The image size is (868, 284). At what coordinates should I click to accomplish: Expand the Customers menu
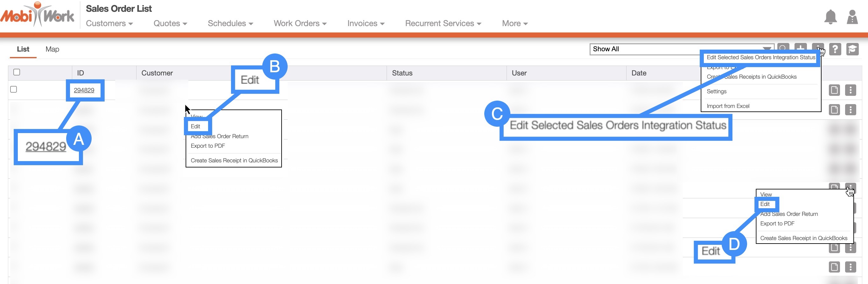coord(109,23)
